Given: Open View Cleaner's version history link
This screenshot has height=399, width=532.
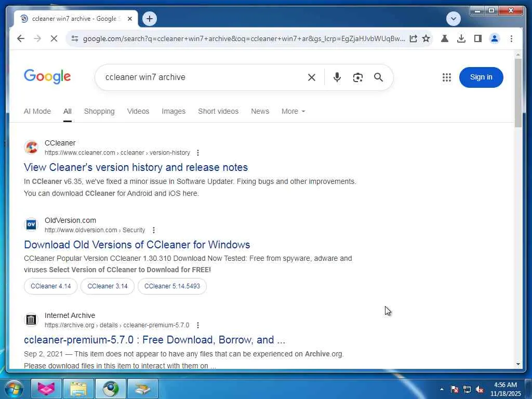Looking at the screenshot, I should (136, 167).
